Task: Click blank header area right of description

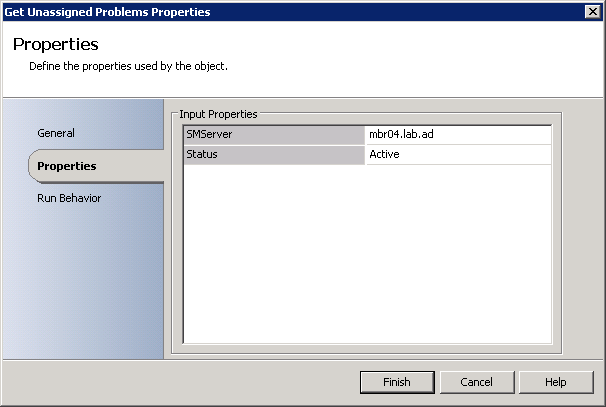Action: (x=420, y=67)
